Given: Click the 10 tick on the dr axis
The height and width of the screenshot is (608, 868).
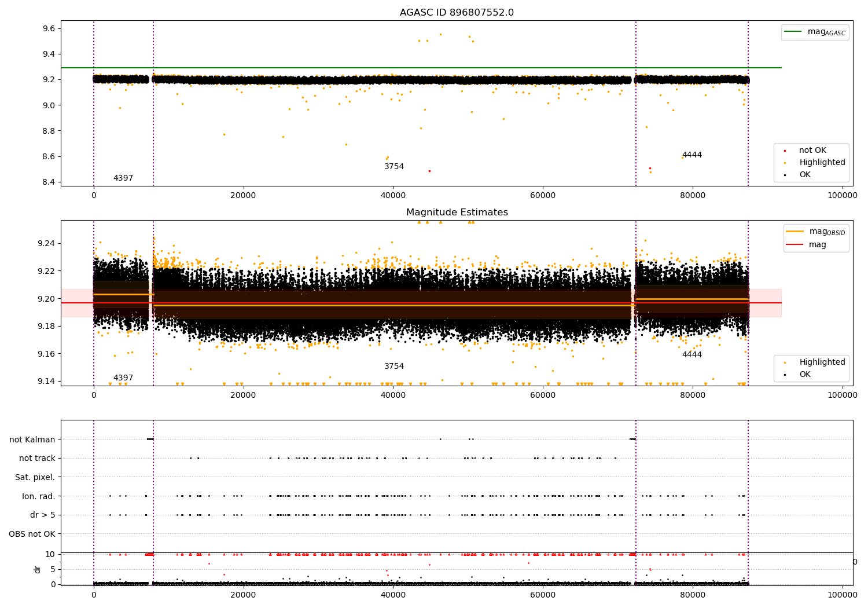Looking at the screenshot, I should tap(50, 554).
